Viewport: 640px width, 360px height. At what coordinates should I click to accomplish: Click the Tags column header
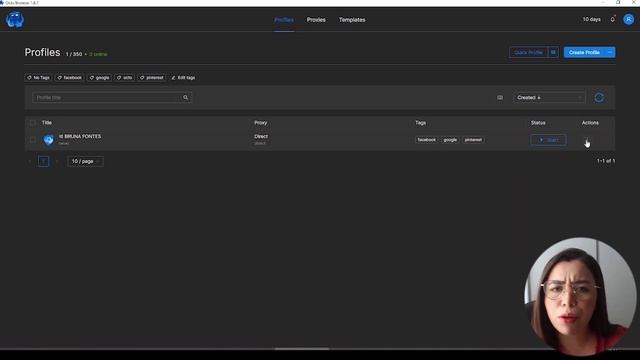click(420, 122)
